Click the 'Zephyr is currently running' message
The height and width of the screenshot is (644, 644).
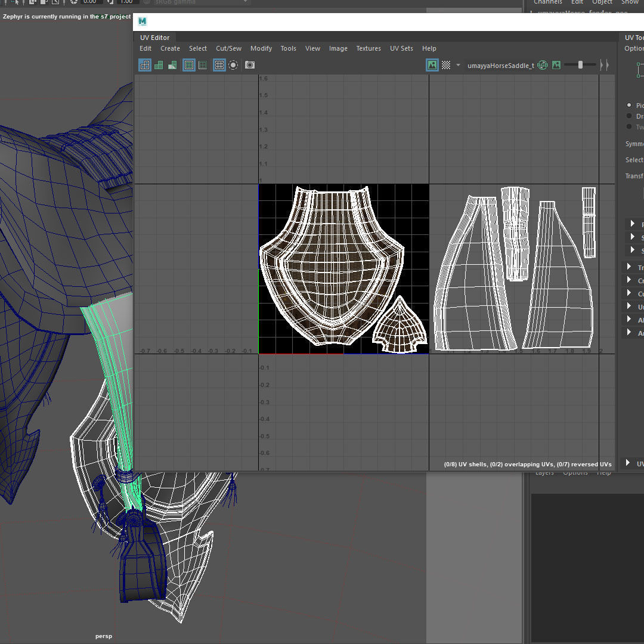[x=67, y=17]
